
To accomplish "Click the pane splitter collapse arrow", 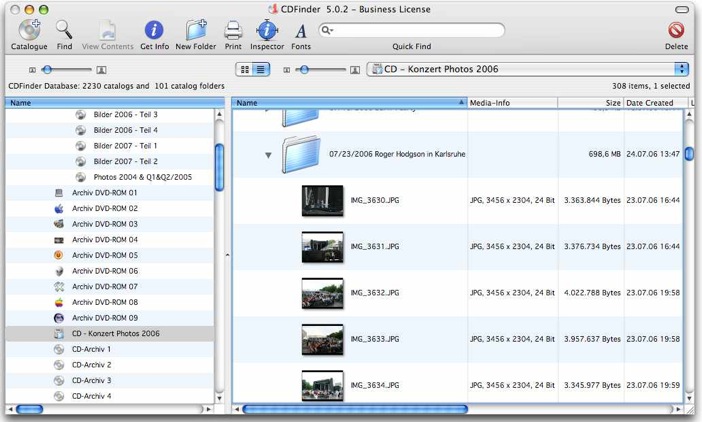I will 227,255.
